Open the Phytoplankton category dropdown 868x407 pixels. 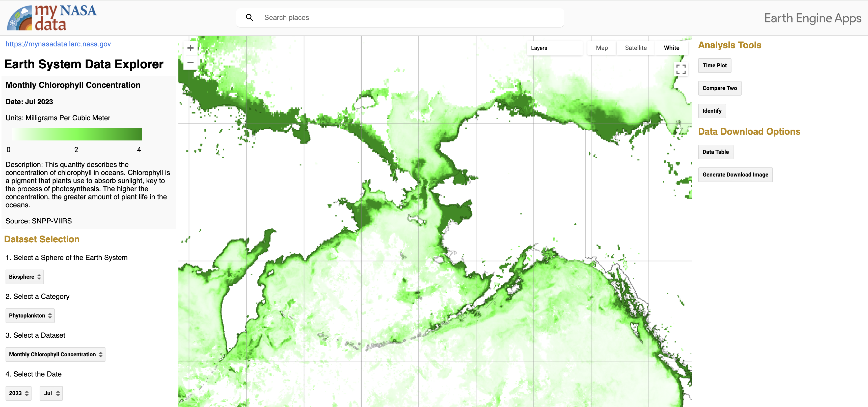(30, 315)
